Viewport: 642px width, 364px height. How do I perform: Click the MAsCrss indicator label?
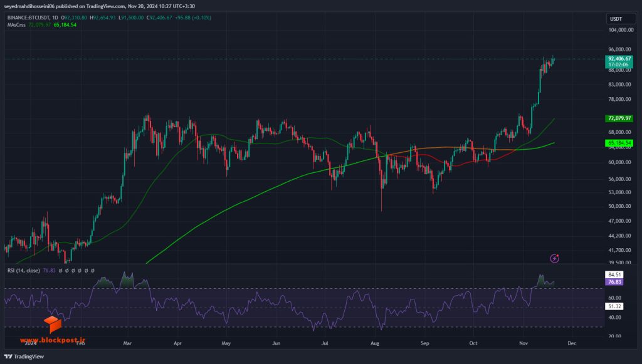point(16,25)
